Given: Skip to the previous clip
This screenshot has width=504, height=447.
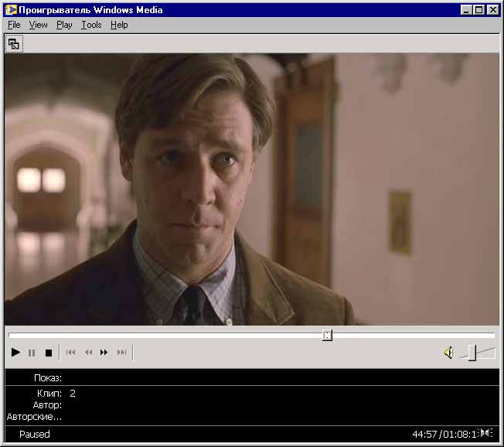Looking at the screenshot, I should pyautogui.click(x=70, y=353).
